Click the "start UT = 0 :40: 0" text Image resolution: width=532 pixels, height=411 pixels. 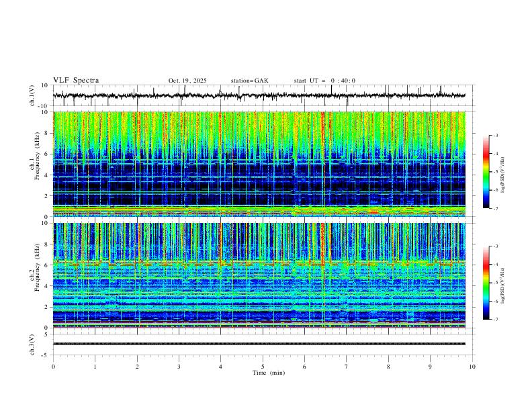click(x=324, y=81)
